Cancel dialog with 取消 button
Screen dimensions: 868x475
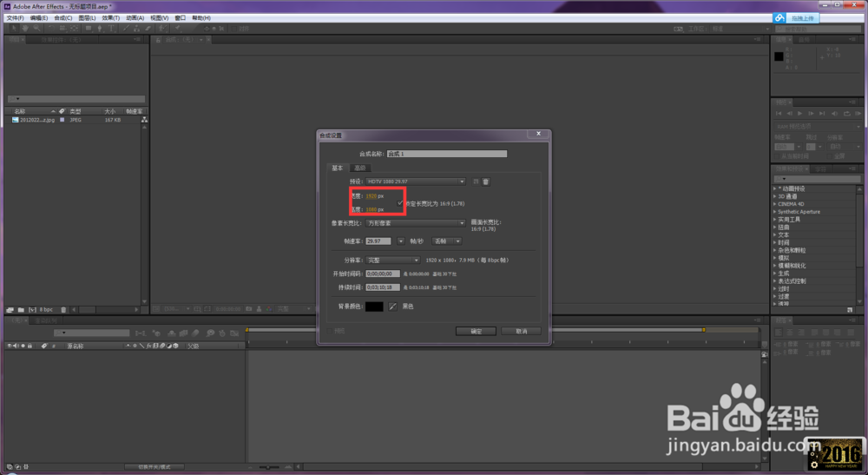(x=521, y=331)
